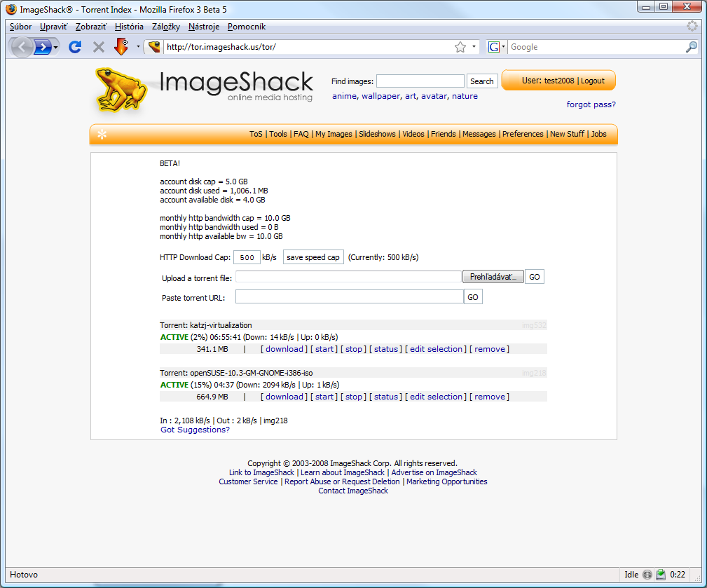This screenshot has width=707, height=588.
Task: Open the Pomocník menu
Action: click(247, 27)
